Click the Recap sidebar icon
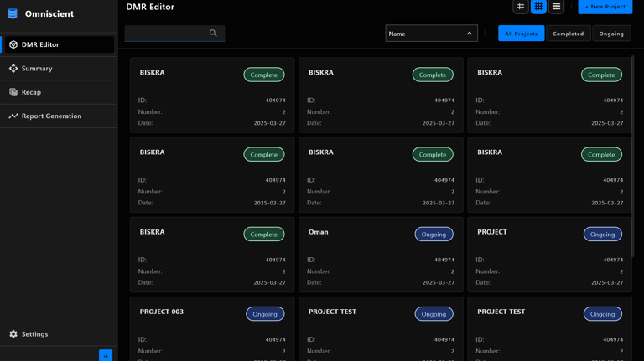The width and height of the screenshot is (644, 361). [x=13, y=92]
